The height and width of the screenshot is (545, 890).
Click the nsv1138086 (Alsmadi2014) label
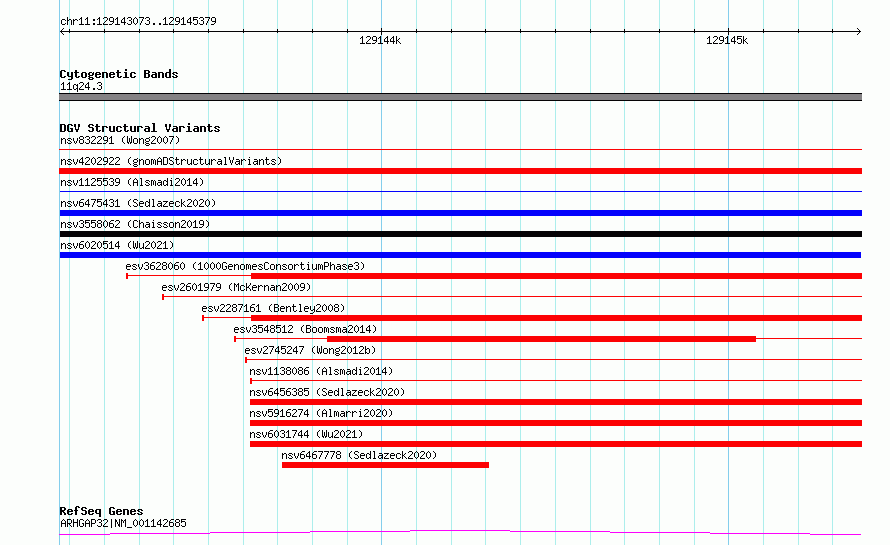(321, 371)
